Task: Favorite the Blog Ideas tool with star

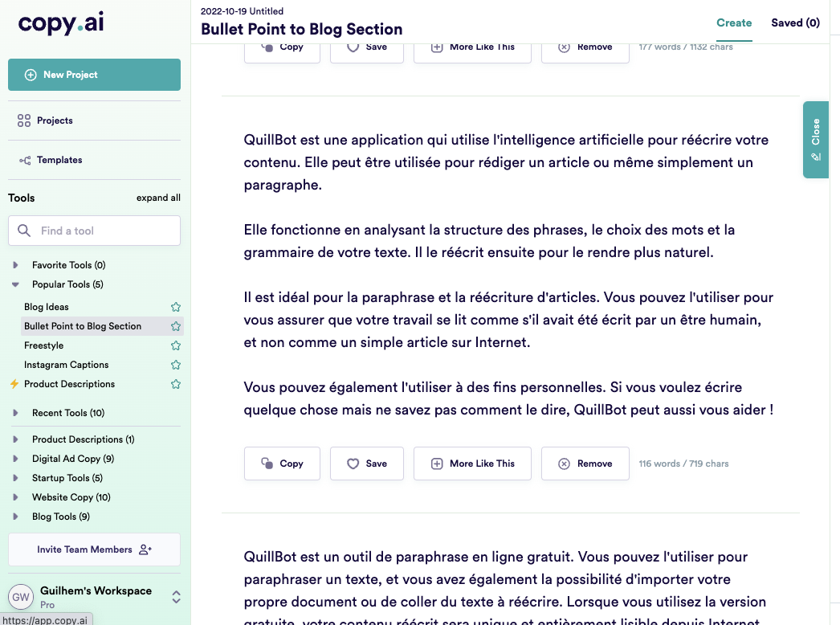Action: tap(176, 307)
